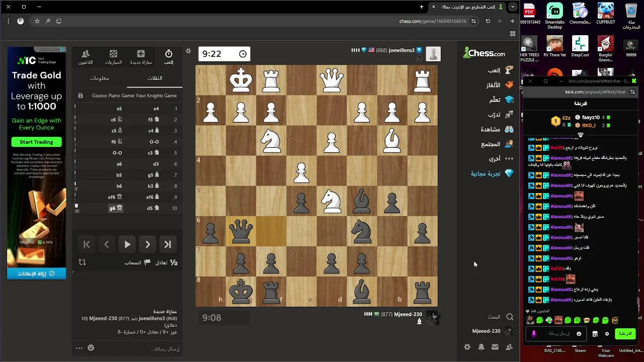This screenshot has width=644, height=362.
Task: Bookmark the page with the star icon
Action: 37,21
